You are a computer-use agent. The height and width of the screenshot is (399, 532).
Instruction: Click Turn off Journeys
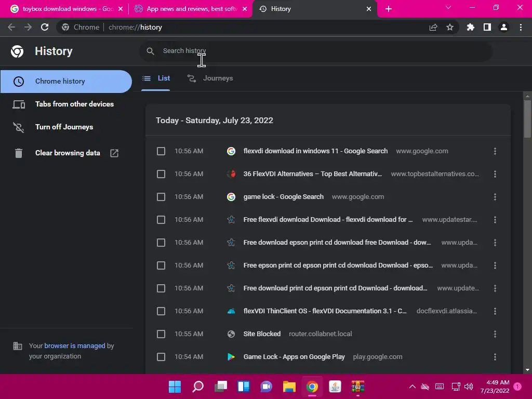pyautogui.click(x=66, y=127)
